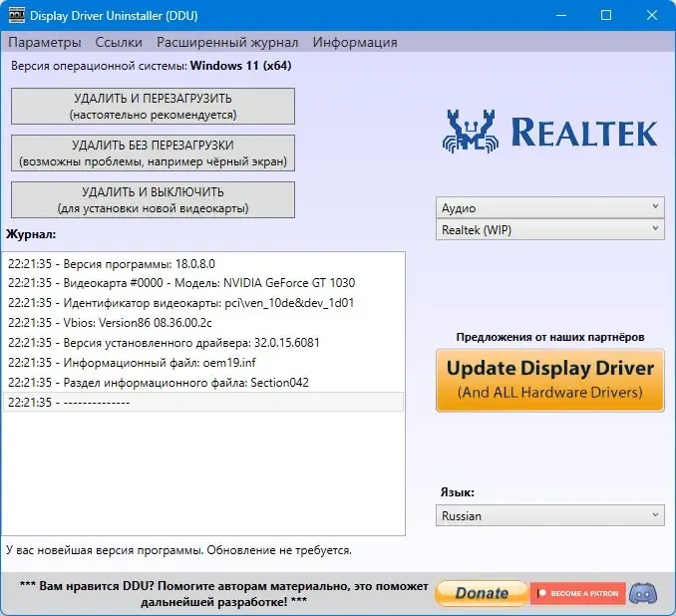Click the Become a Patron badge
Screen dimensions: 676x616
pos(577,594)
